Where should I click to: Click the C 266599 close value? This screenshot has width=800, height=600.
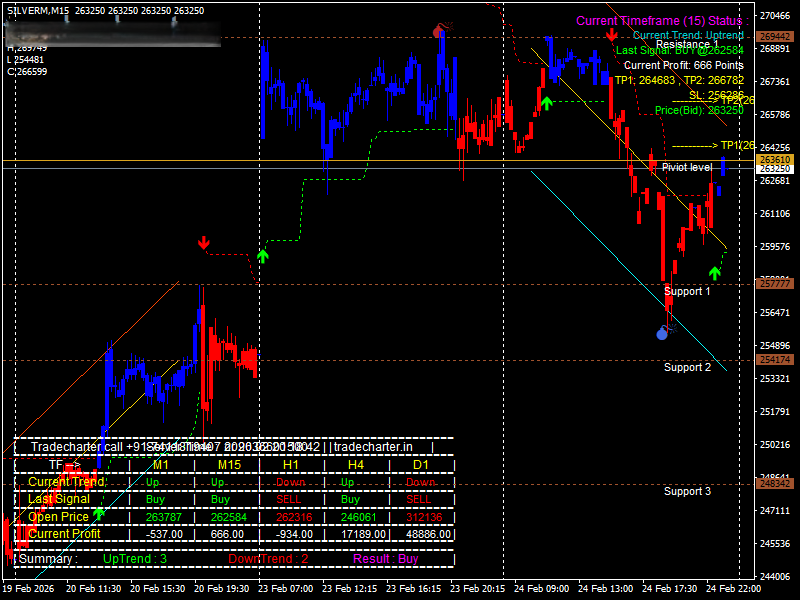click(x=27, y=72)
